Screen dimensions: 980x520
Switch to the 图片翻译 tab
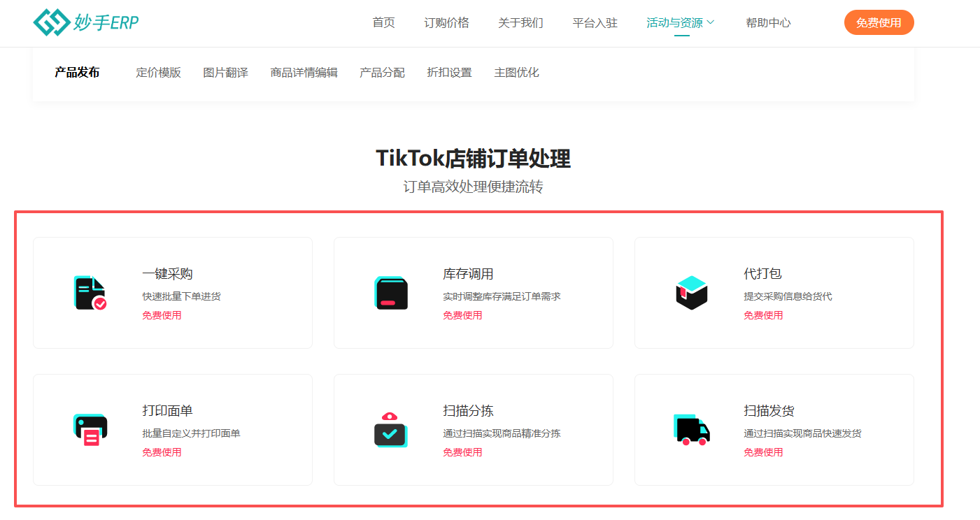point(225,72)
